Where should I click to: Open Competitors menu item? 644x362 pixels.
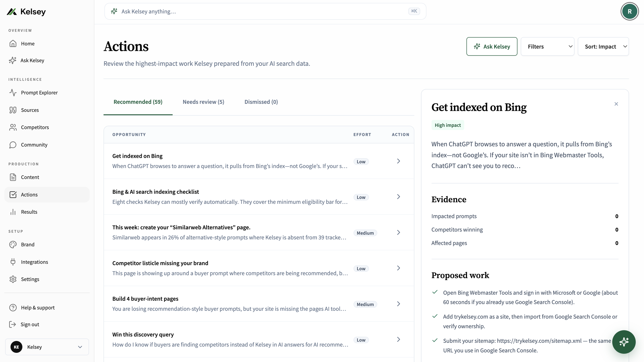47,127
